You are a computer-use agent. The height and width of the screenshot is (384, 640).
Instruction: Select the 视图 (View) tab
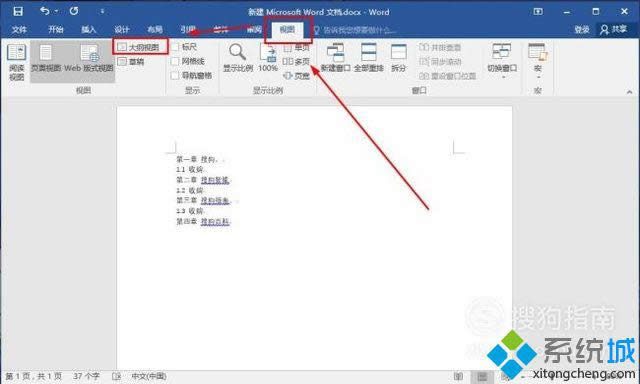tap(287, 29)
